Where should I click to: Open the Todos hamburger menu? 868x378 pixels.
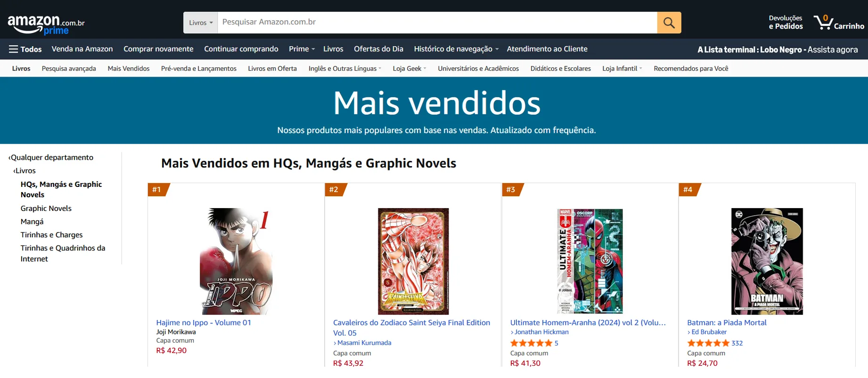(x=25, y=49)
